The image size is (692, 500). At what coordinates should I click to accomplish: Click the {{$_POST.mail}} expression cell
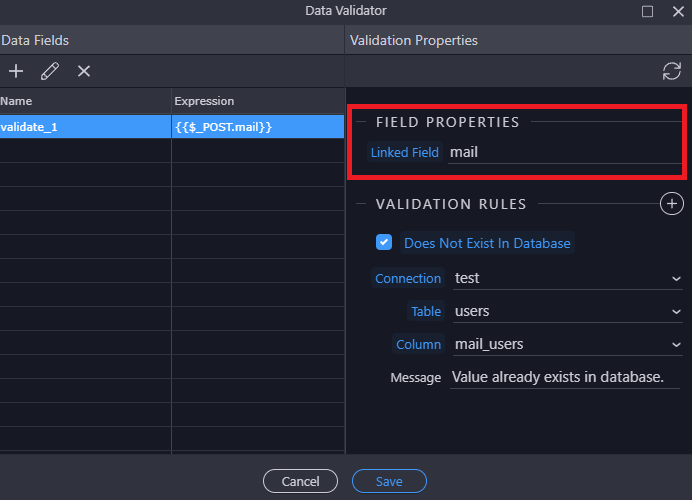point(257,127)
